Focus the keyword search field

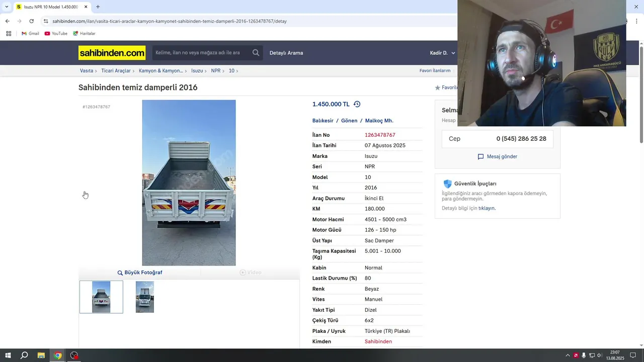pos(201,53)
